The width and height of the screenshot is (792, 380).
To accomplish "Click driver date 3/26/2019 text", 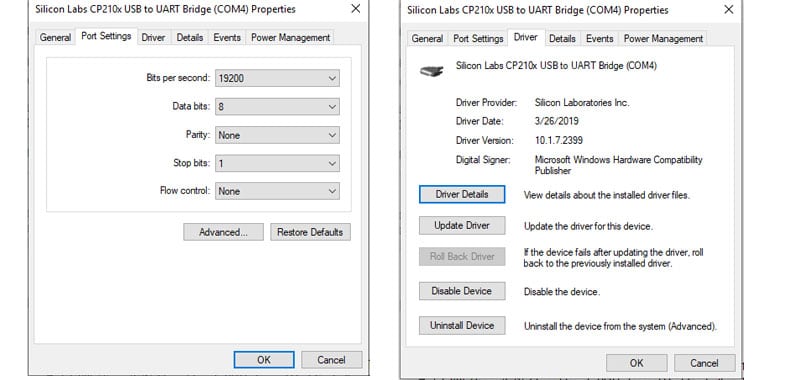I will pos(557,121).
